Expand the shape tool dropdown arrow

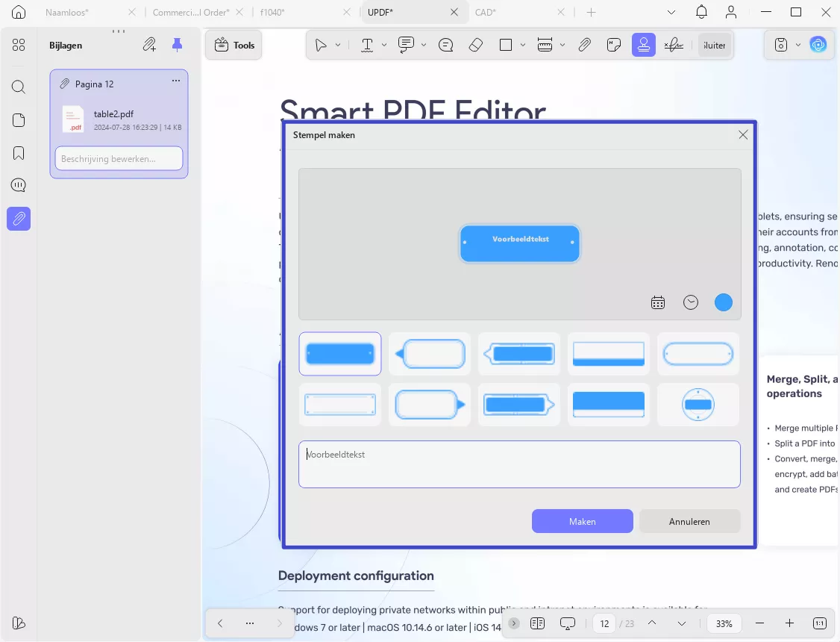point(523,45)
